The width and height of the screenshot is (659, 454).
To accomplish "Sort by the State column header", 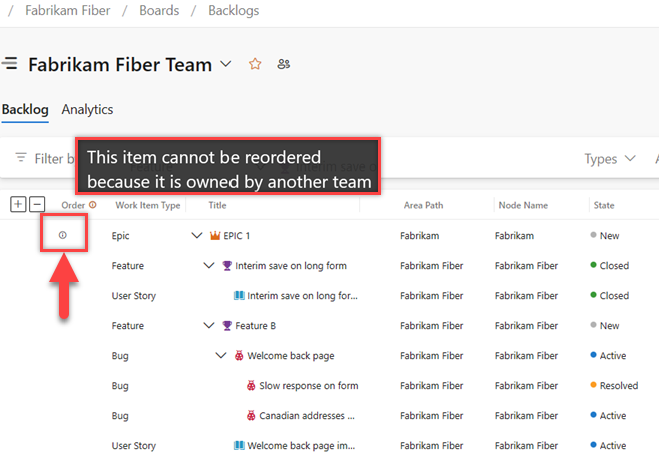I will (x=604, y=205).
